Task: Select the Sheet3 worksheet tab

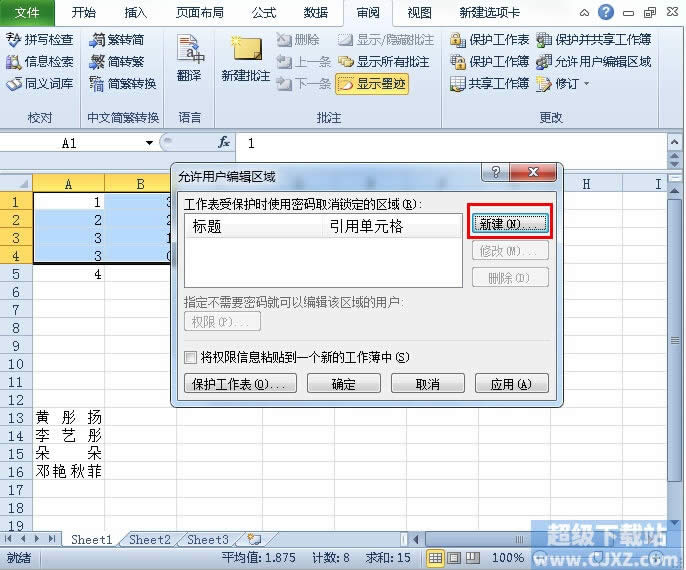Action: tap(208, 539)
